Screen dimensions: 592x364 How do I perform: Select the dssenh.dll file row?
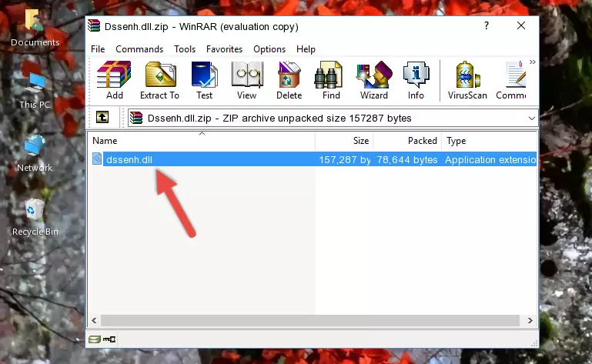(313, 159)
